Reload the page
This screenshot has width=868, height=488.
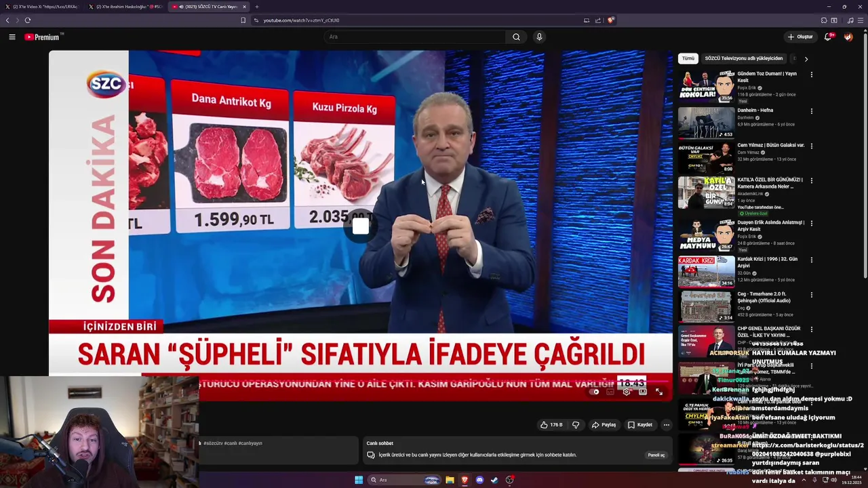(x=28, y=20)
